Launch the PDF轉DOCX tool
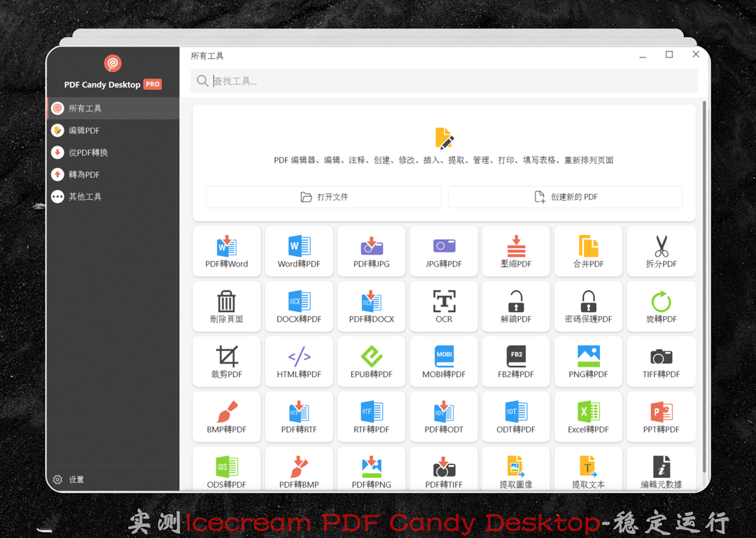The image size is (756, 538). 371,306
